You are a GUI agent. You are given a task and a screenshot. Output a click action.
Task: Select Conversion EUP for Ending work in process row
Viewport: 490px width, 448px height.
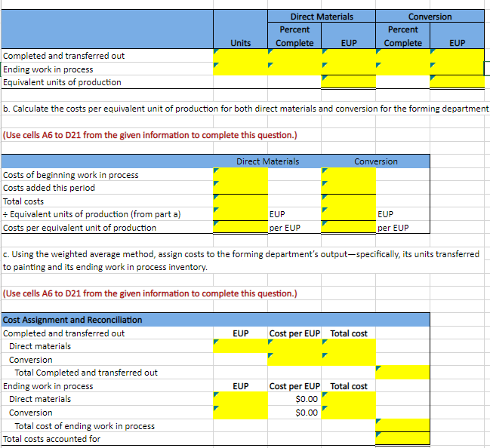pos(458,69)
